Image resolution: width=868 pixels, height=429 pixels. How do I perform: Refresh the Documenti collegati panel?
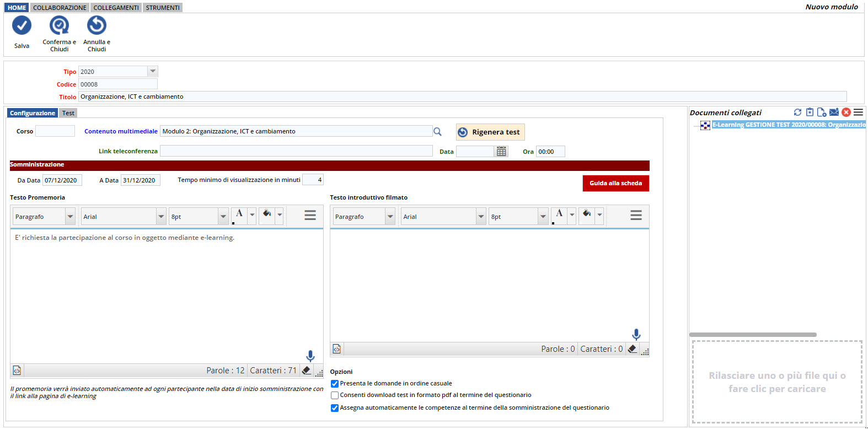click(797, 112)
